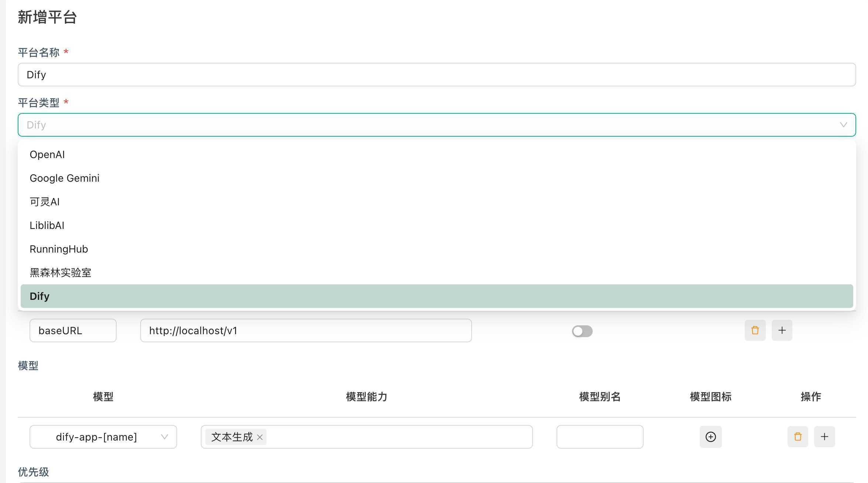Image resolution: width=868 pixels, height=483 pixels.
Task: Delete the baseURL parameter row
Action: tap(755, 330)
